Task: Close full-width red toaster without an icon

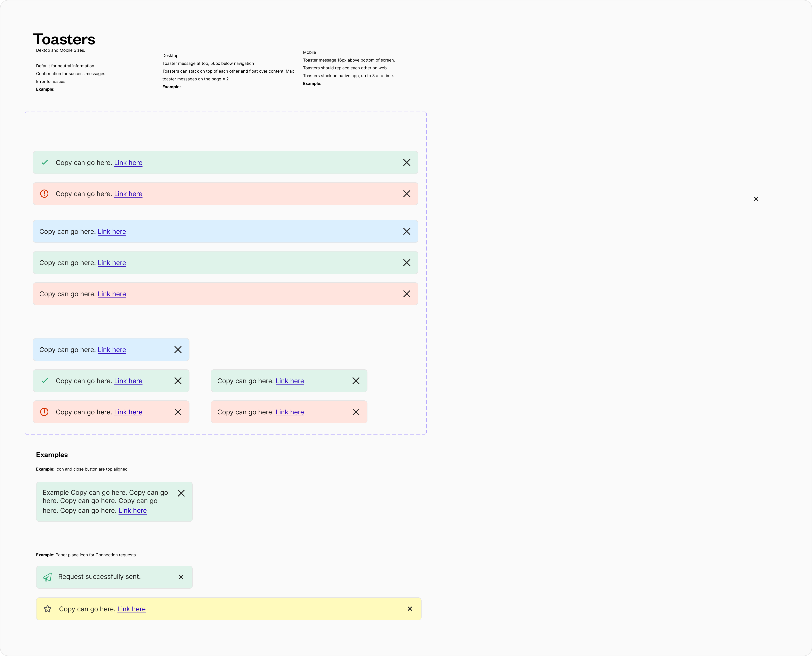Action: pyautogui.click(x=407, y=294)
